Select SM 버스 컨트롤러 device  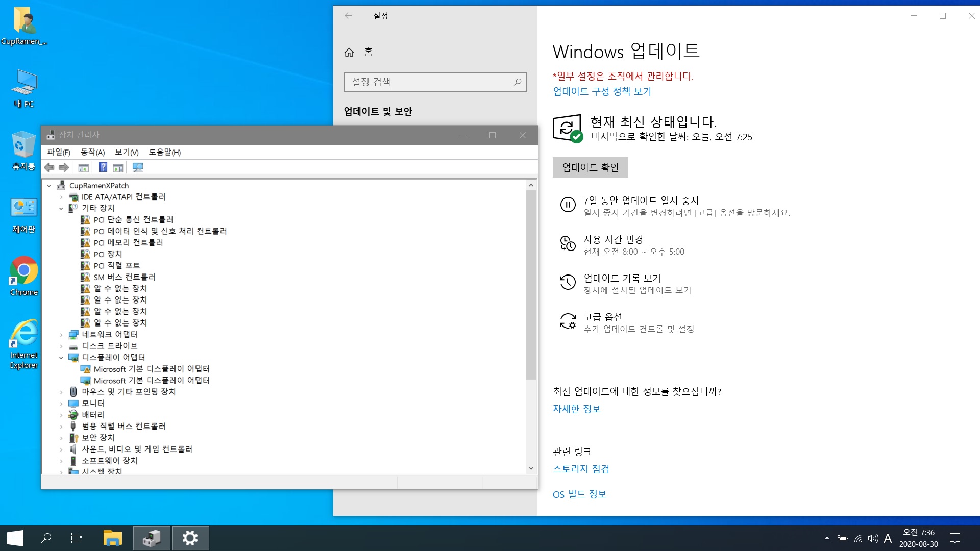click(x=125, y=277)
